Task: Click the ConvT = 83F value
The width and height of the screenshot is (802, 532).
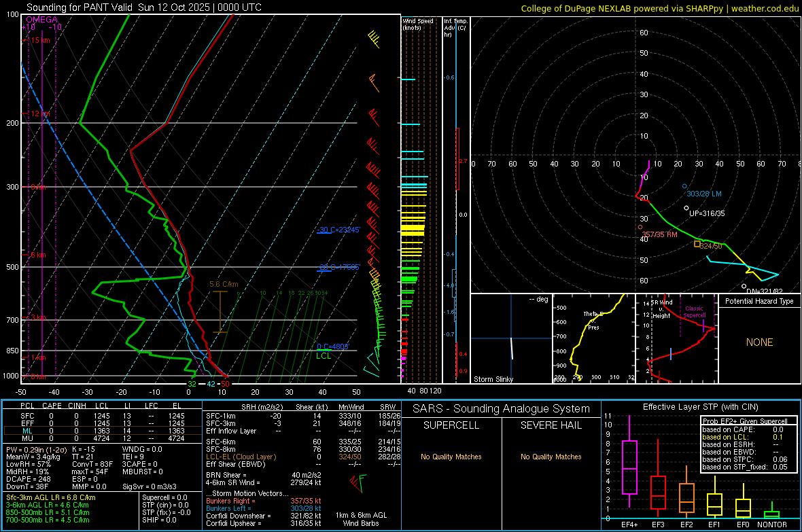Action: (x=92, y=464)
